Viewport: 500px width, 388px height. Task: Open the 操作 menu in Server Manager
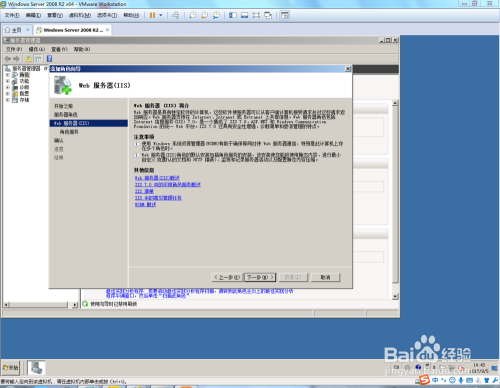(36, 49)
